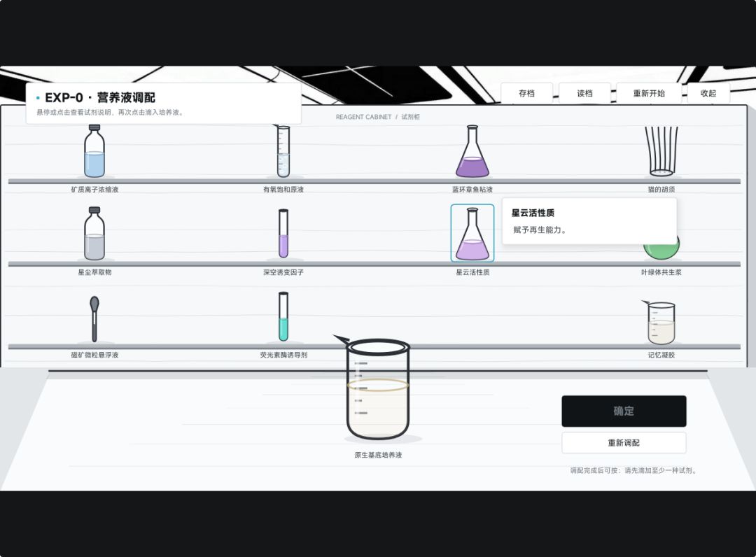The height and width of the screenshot is (557, 756).
Task: Collapse the panel using 收起
Action: click(x=708, y=93)
